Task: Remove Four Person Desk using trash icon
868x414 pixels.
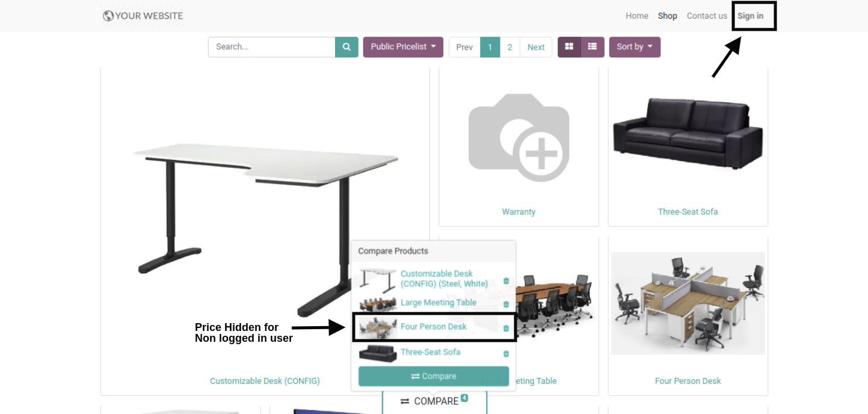Action: [506, 329]
